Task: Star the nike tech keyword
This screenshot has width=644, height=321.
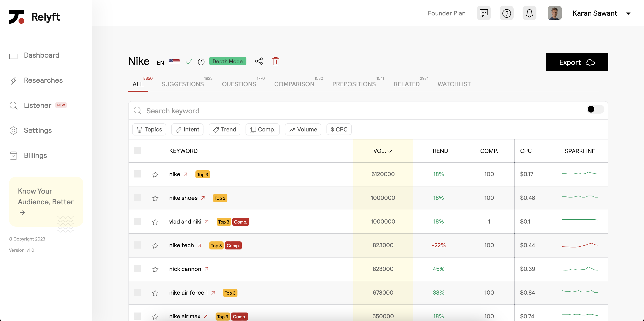Action: tap(155, 245)
